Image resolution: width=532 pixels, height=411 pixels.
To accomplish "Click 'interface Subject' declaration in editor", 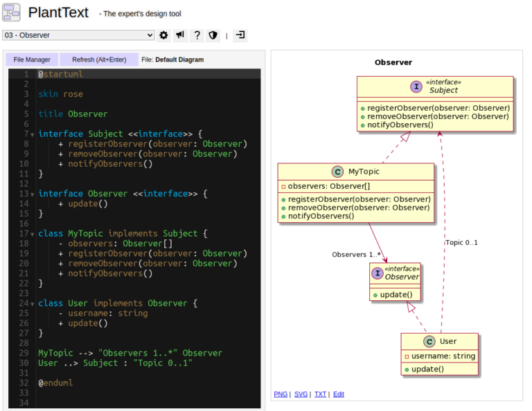I will 121,134.
